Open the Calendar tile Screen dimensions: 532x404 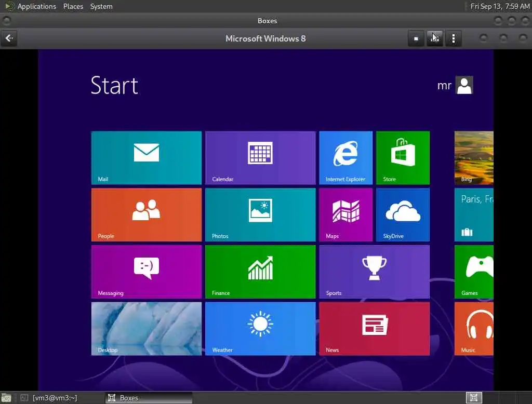tap(260, 158)
